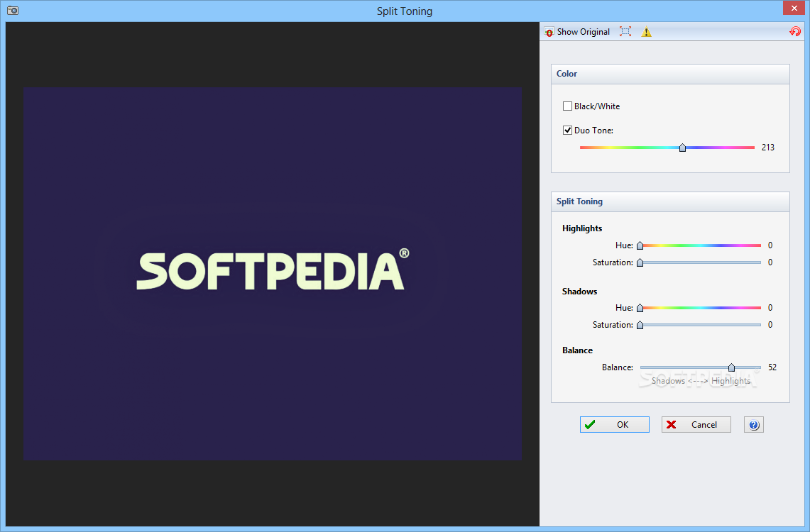Click the Balance value 52

[x=772, y=367]
